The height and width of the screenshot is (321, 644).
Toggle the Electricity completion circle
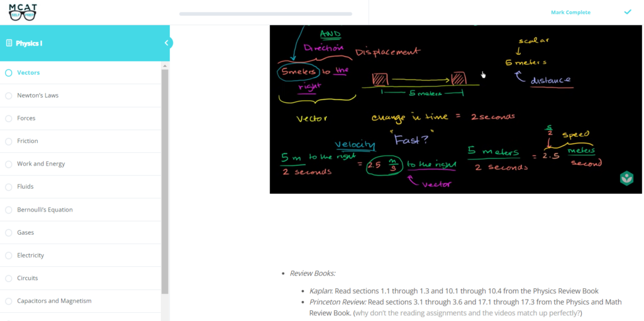(x=9, y=256)
